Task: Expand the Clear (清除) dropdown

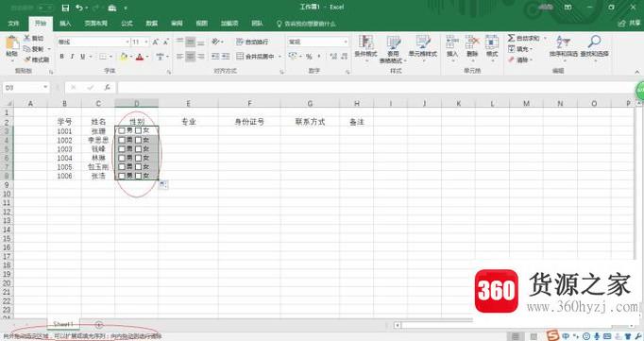Action: 531,60
